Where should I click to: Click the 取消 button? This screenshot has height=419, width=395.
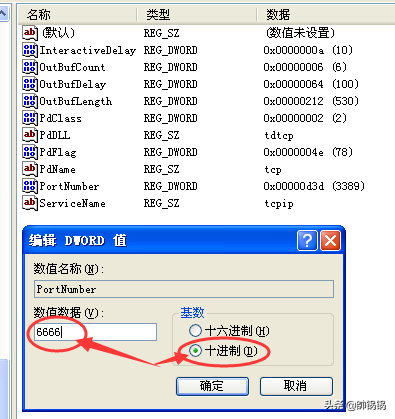(296, 386)
